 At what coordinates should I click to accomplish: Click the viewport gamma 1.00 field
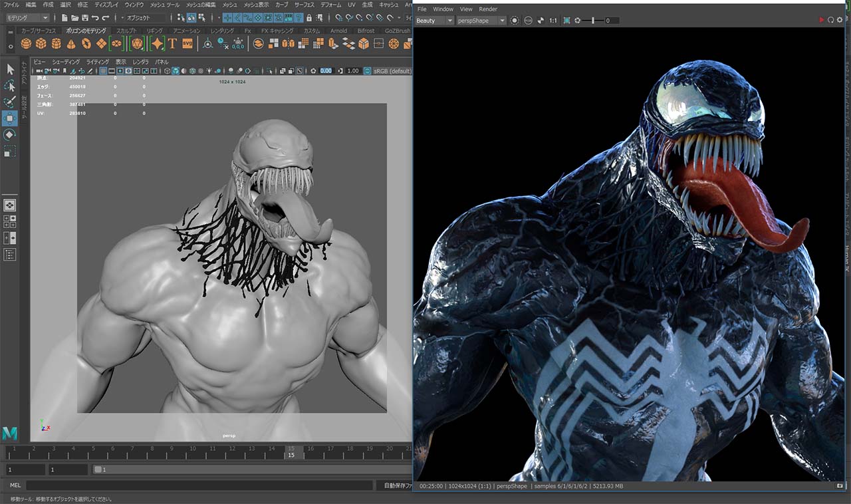click(353, 70)
